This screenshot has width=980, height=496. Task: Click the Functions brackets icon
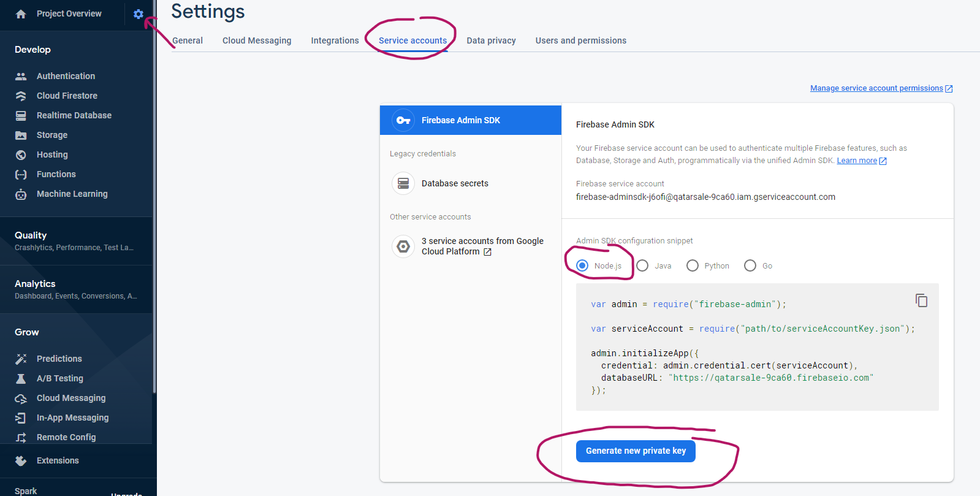coord(21,174)
